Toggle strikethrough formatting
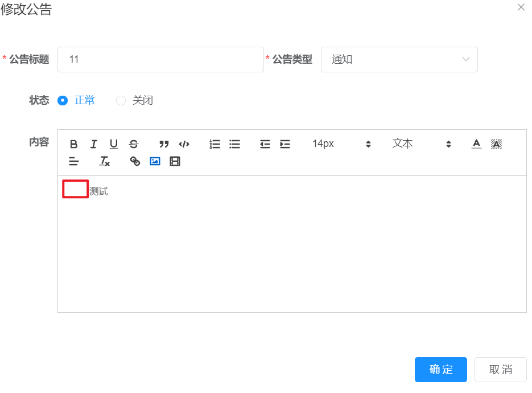 (x=134, y=144)
